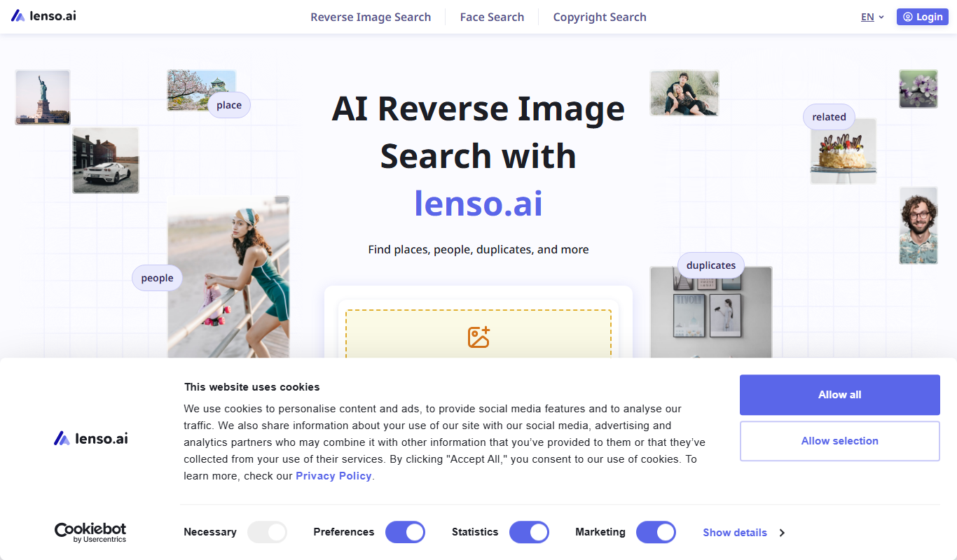This screenshot has height=560, width=957.
Task: Select the cherry blossom pagoda thumbnail
Action: pos(201,90)
